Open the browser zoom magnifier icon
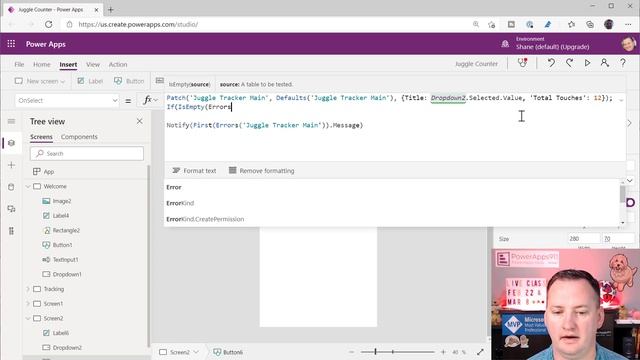 [x=476, y=24]
